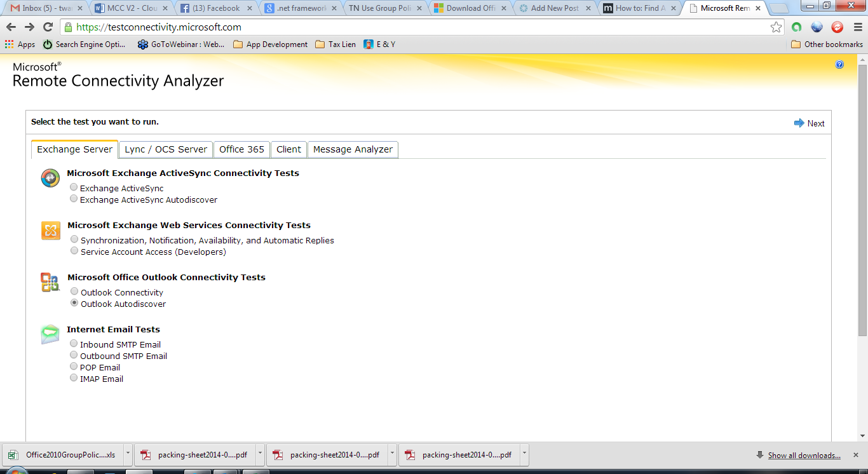
Task: Click the 'Internet Email Tests' heading
Action: click(113, 329)
